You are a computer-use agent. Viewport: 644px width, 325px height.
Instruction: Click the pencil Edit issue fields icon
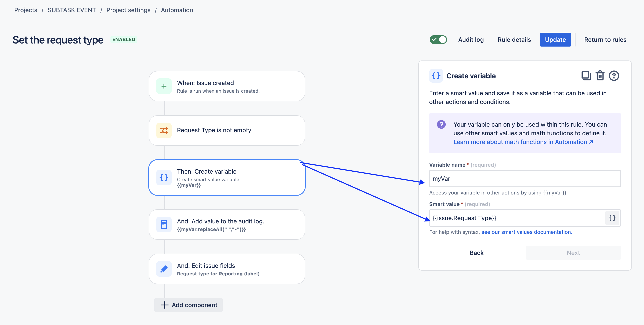(164, 269)
